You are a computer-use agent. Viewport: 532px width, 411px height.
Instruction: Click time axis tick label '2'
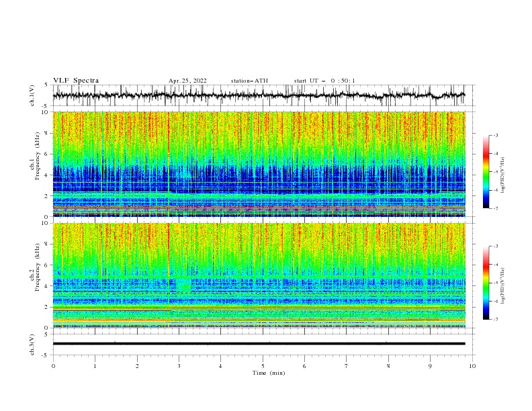(137, 366)
